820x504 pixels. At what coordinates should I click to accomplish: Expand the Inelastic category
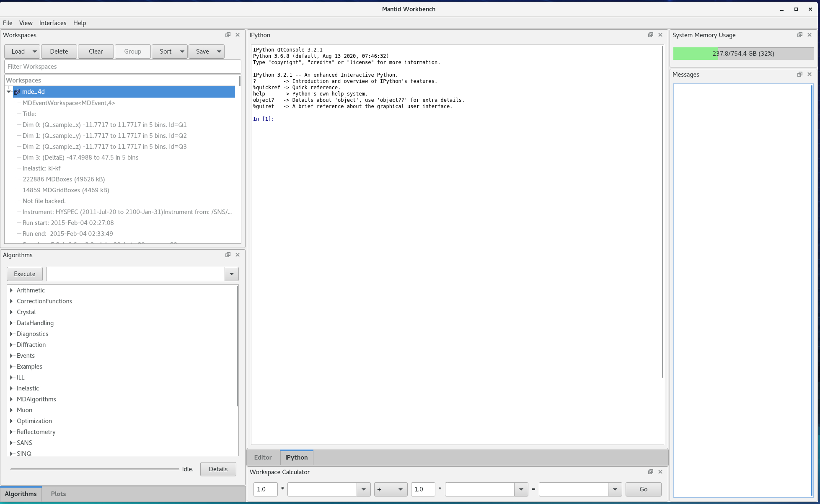tap(11, 388)
